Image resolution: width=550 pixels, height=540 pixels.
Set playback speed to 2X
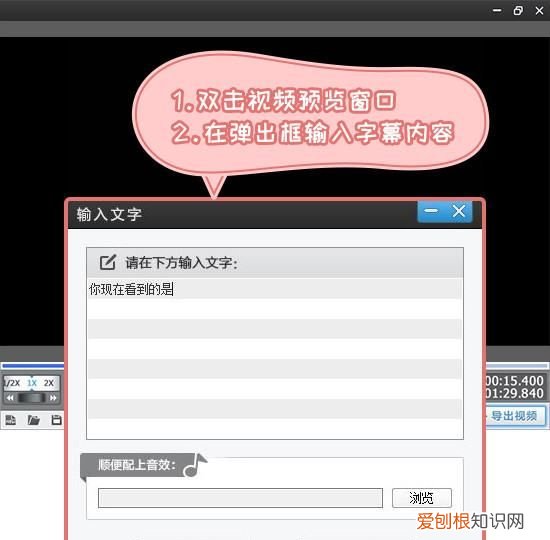click(49, 383)
